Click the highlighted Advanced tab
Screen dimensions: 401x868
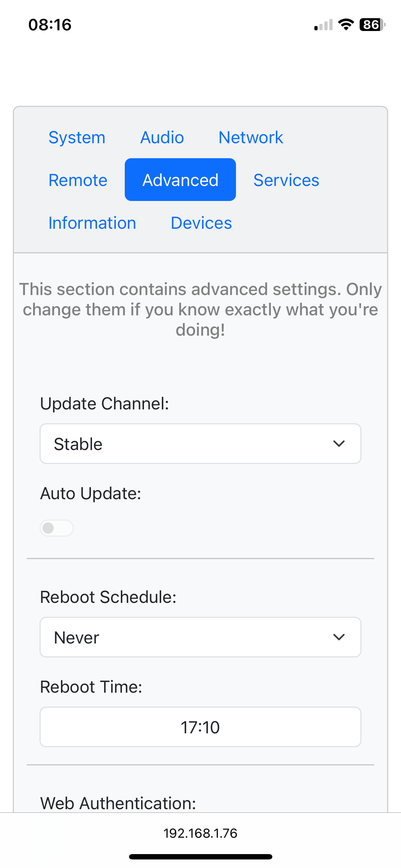coord(180,180)
